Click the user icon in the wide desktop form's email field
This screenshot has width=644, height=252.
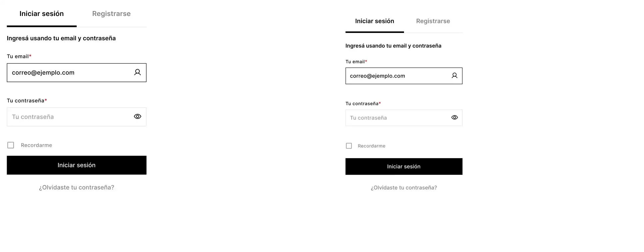pyautogui.click(x=454, y=76)
